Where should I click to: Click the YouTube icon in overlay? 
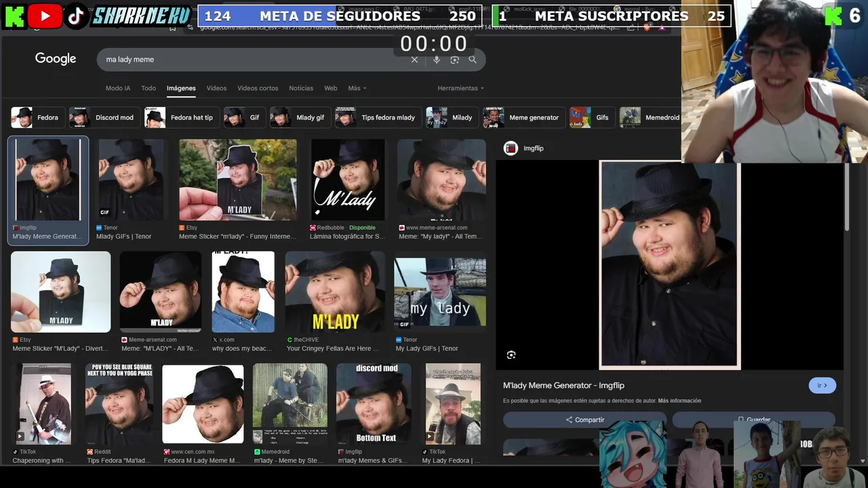point(45,16)
